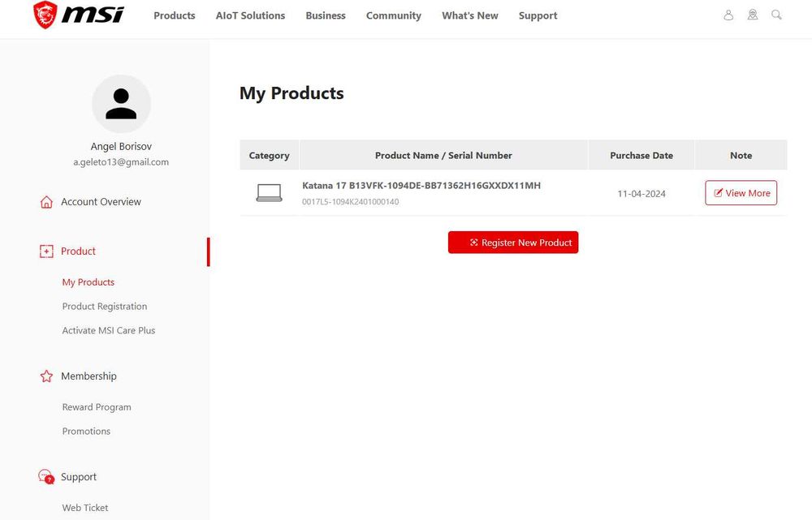Go to Product Registration link
The image size is (812, 520).
coord(105,307)
